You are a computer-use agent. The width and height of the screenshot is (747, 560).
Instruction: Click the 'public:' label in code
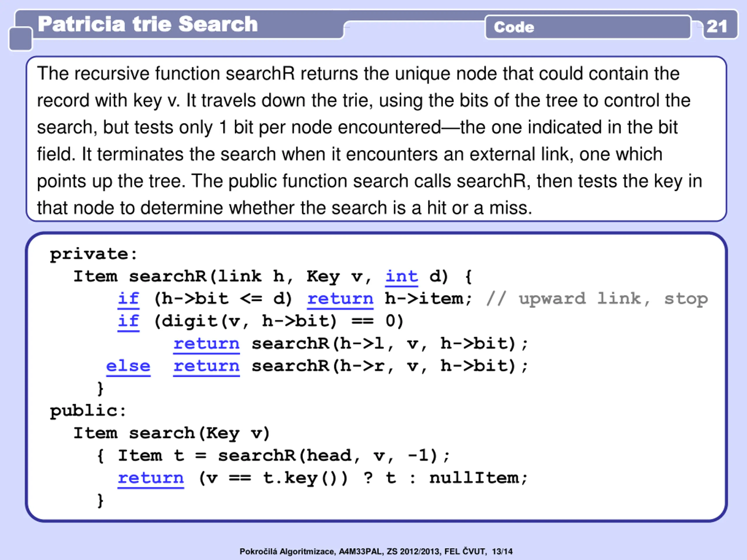coord(88,411)
